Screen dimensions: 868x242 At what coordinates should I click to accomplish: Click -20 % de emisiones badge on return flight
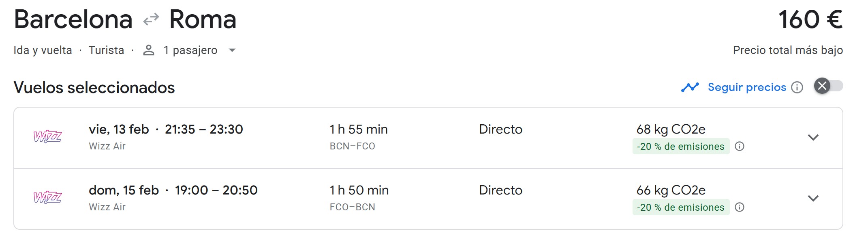coord(680,207)
